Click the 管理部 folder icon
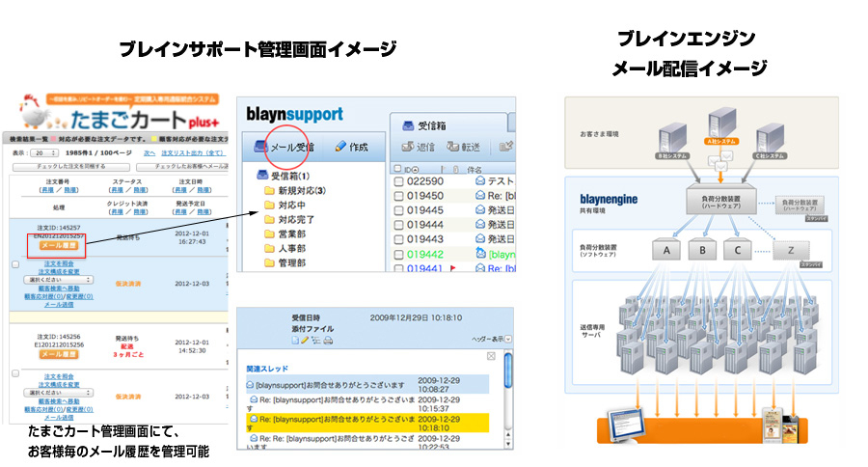 pos(270,262)
